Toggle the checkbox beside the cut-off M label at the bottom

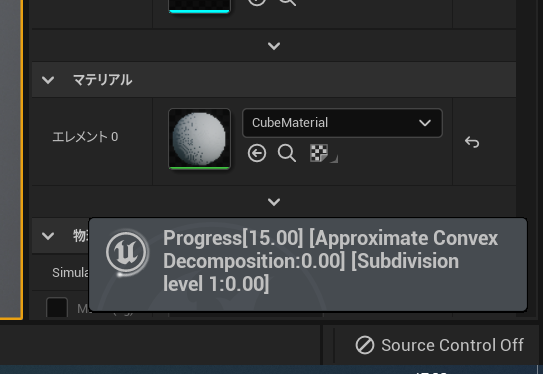tap(57, 307)
